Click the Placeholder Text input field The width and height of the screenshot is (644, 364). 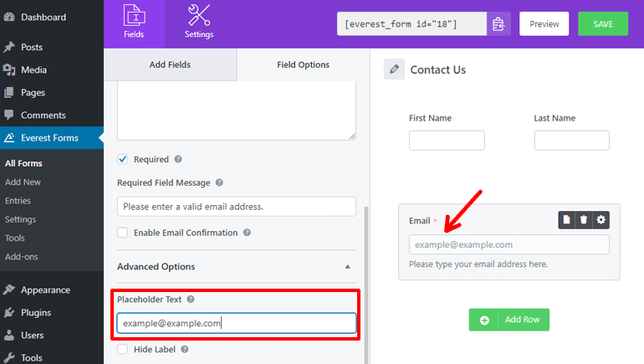pyautogui.click(x=237, y=323)
